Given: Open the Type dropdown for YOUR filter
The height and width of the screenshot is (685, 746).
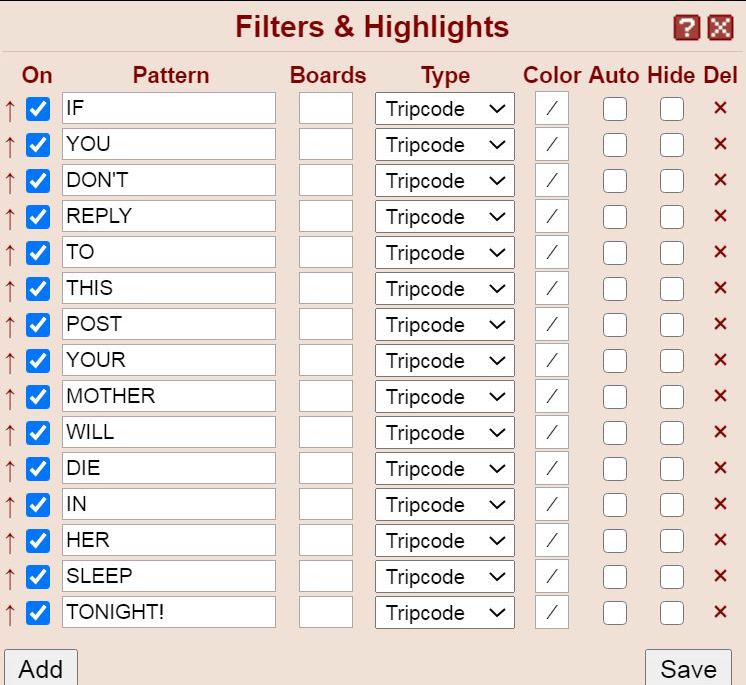Looking at the screenshot, I should tap(445, 361).
